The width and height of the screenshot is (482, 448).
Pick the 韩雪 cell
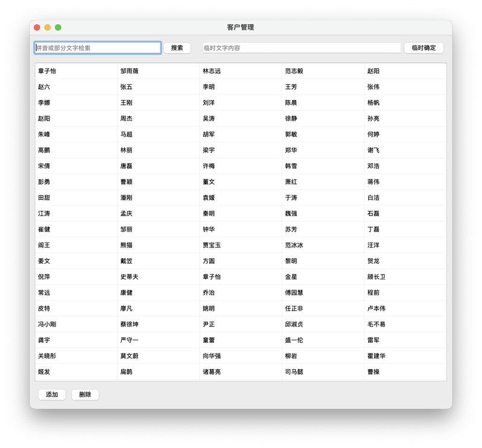coord(324,166)
